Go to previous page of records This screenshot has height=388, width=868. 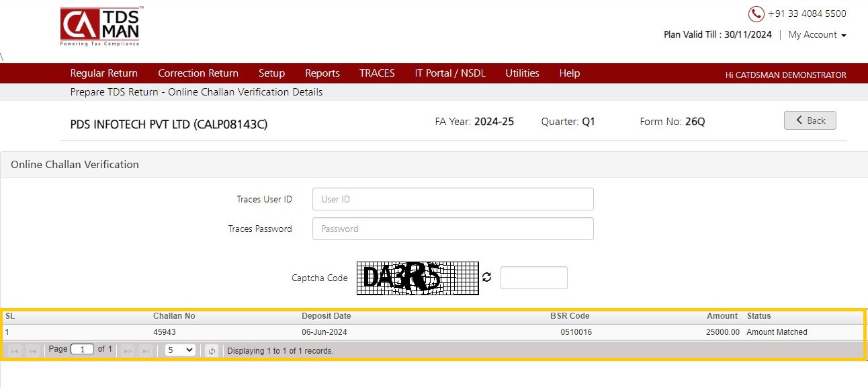pyautogui.click(x=32, y=350)
